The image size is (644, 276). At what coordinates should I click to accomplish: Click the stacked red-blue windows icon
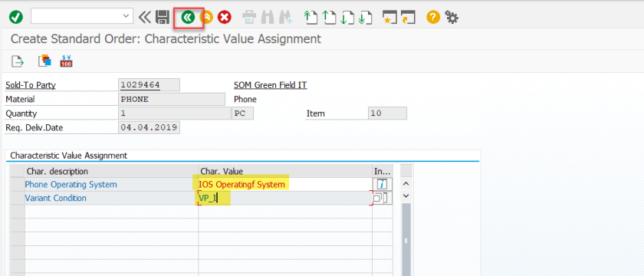coord(44,61)
